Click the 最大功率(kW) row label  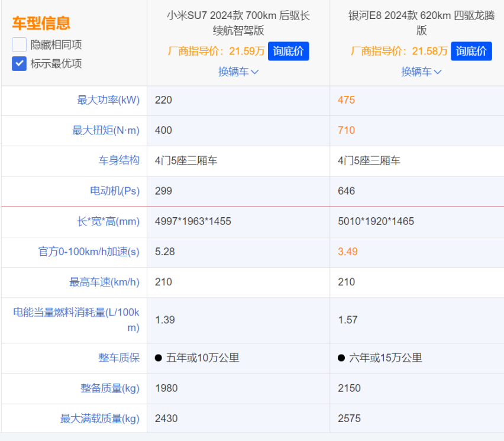(x=108, y=100)
